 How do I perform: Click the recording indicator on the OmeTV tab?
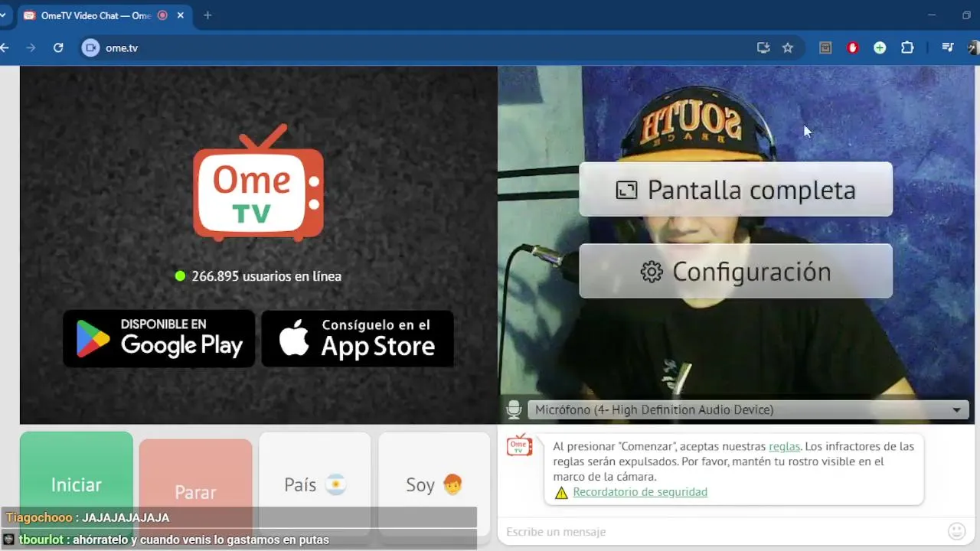pos(162,15)
